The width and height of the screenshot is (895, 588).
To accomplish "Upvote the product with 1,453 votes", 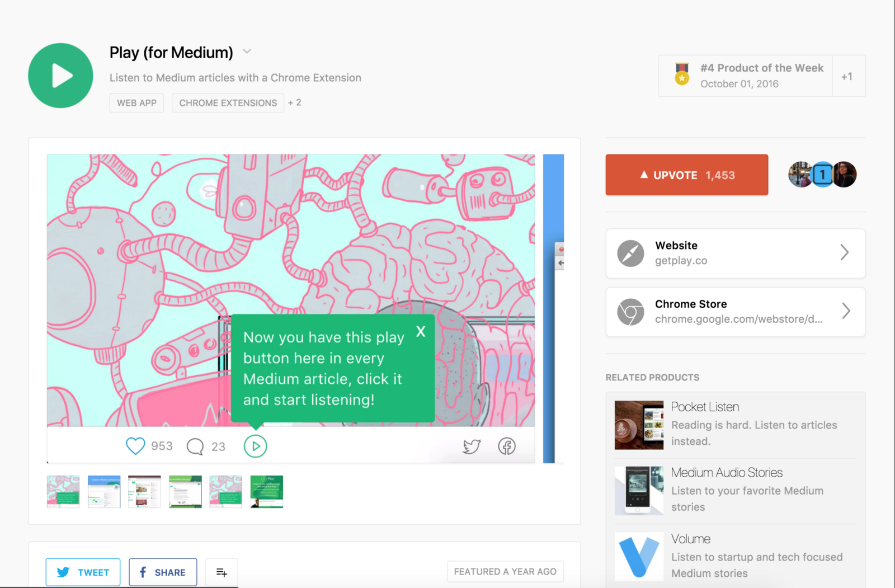I will [686, 175].
